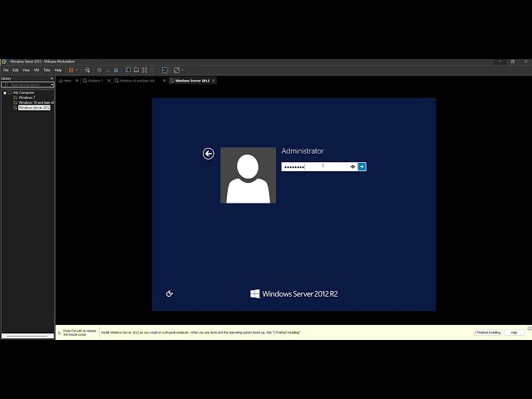Collapse the My Computer tree node
Image resolution: width=532 pixels, height=399 pixels.
tap(5, 92)
